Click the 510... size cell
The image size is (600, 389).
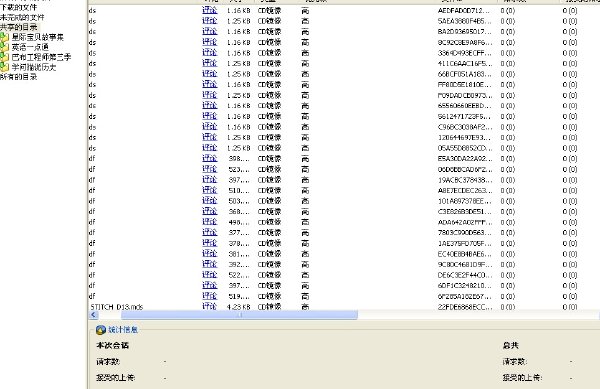tap(239, 190)
